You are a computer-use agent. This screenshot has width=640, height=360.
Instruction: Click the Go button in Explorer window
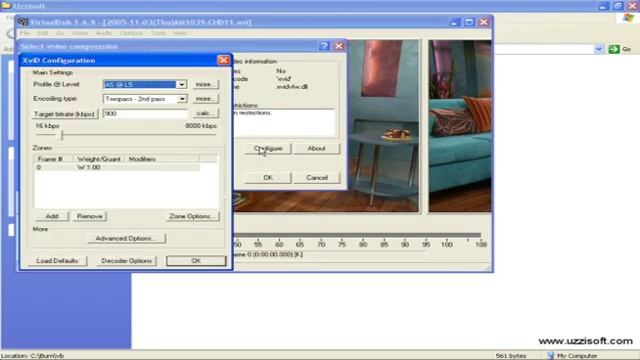[620, 49]
